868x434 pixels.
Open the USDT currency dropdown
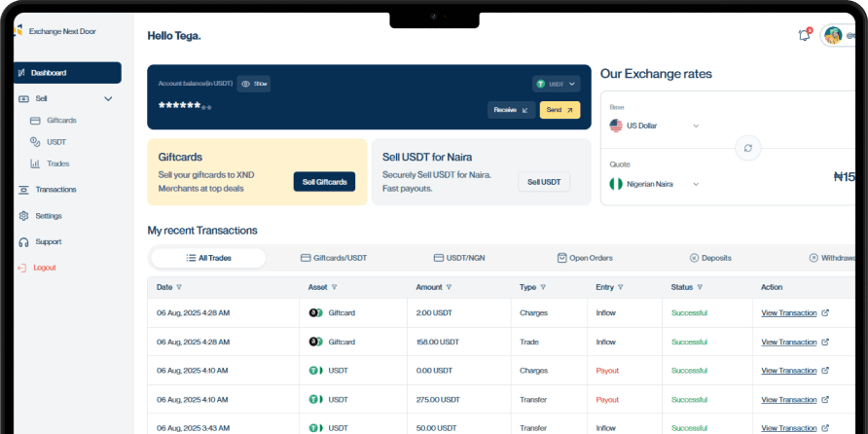coord(557,84)
